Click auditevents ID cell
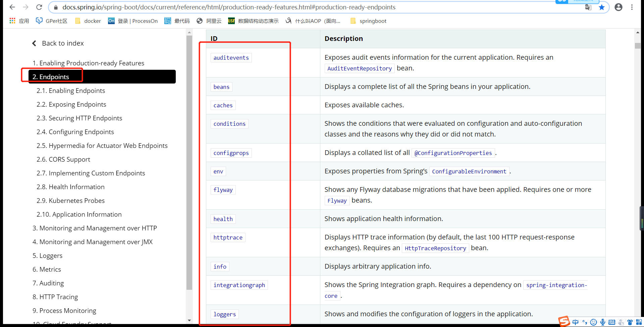Viewport: 644px width, 327px height. [x=231, y=58]
